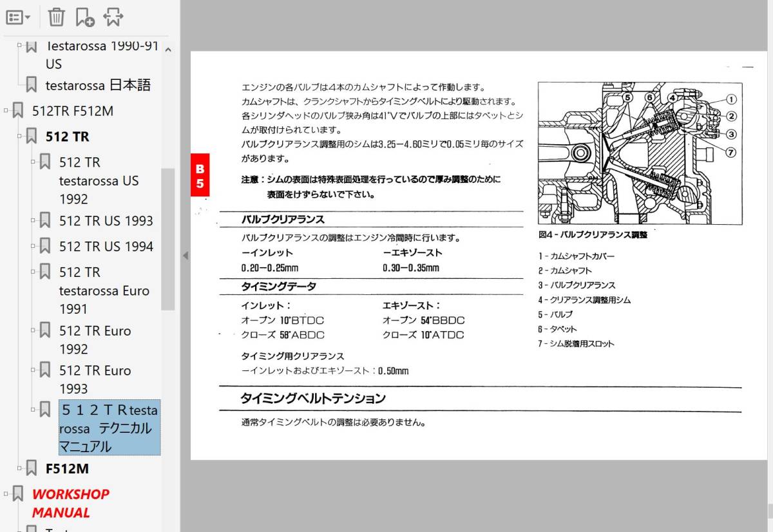Open '512 TR testarossa Euro 1991' bookmark
The width and height of the screenshot is (773, 532).
coord(104,290)
